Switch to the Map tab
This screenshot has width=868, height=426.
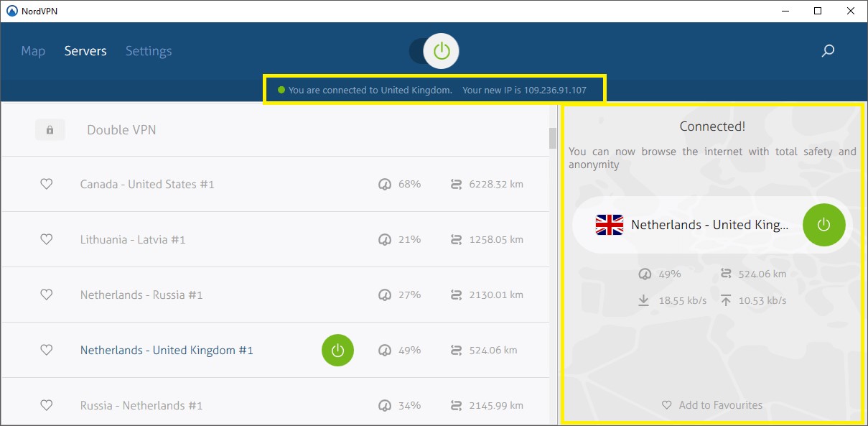point(33,51)
